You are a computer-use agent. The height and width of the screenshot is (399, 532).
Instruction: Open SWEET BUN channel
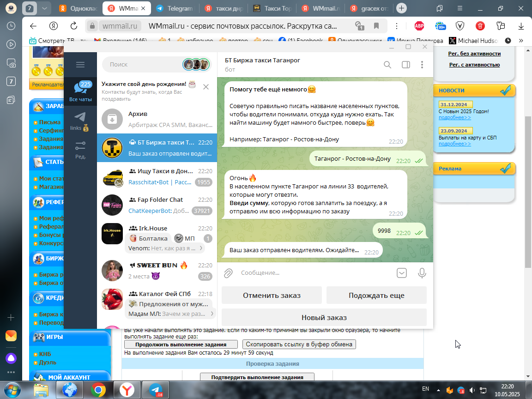click(157, 271)
